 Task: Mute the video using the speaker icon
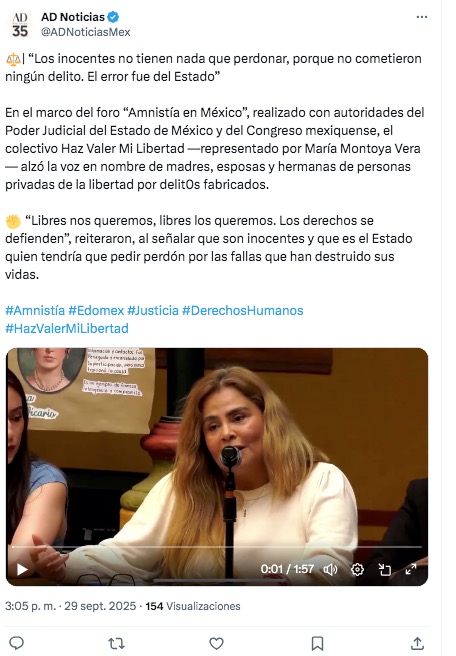(x=330, y=569)
